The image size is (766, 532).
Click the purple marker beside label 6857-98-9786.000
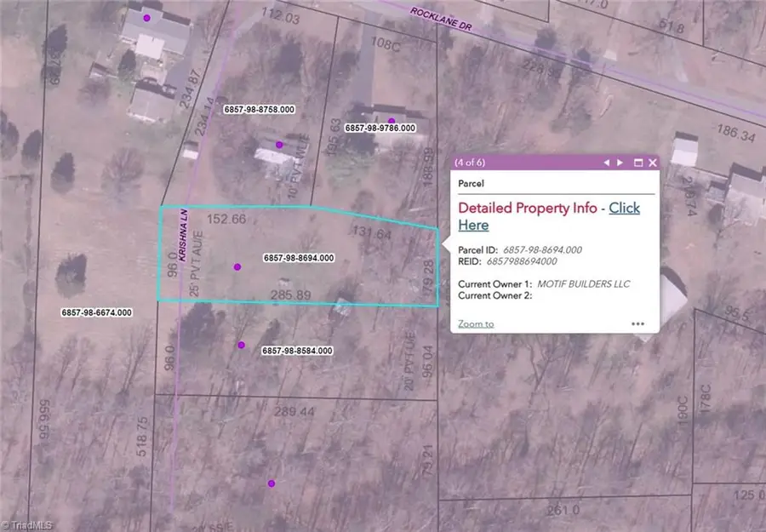[392, 121]
